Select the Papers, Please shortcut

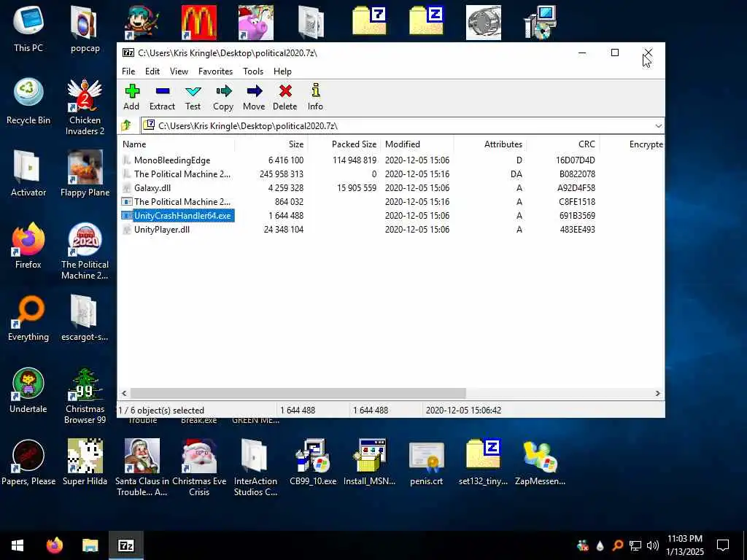point(28,462)
